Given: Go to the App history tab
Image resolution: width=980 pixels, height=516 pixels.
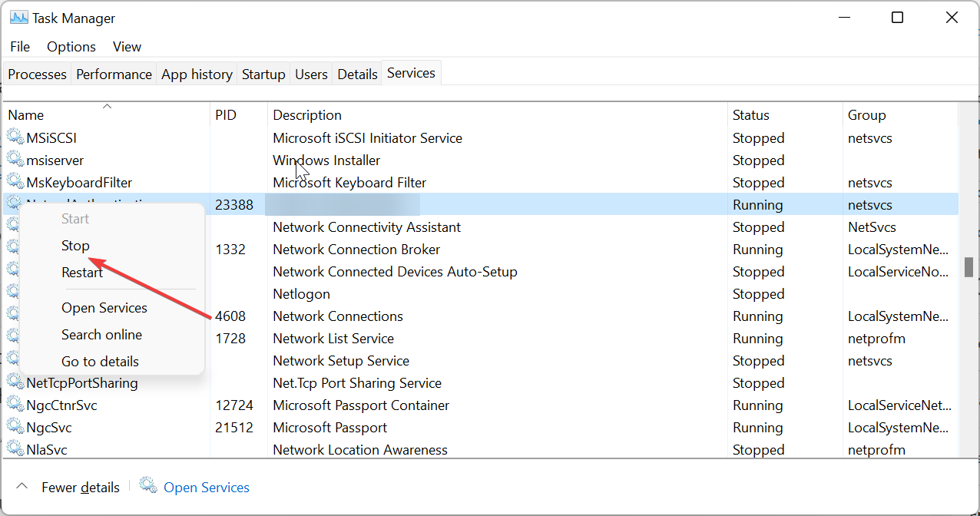Looking at the screenshot, I should coord(197,74).
